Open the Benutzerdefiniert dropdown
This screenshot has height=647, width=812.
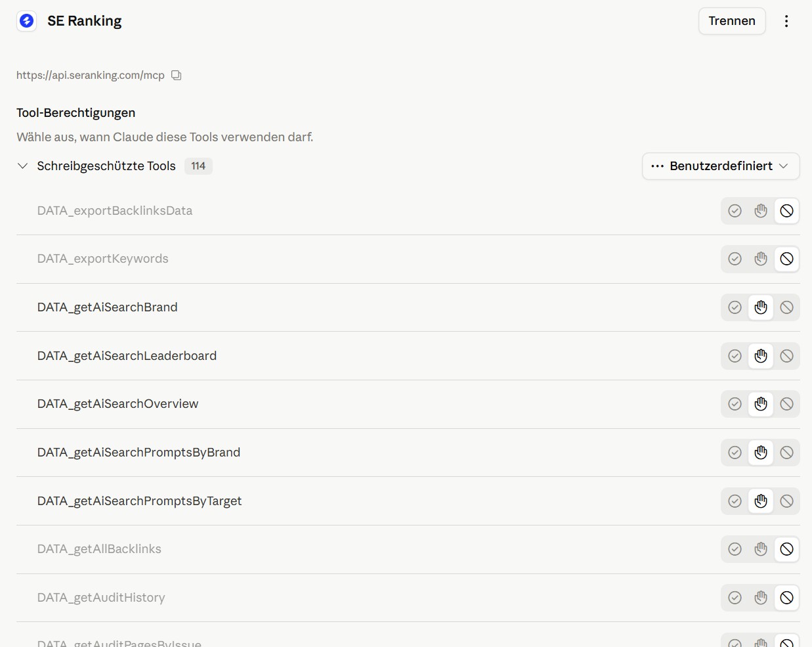pyautogui.click(x=721, y=166)
